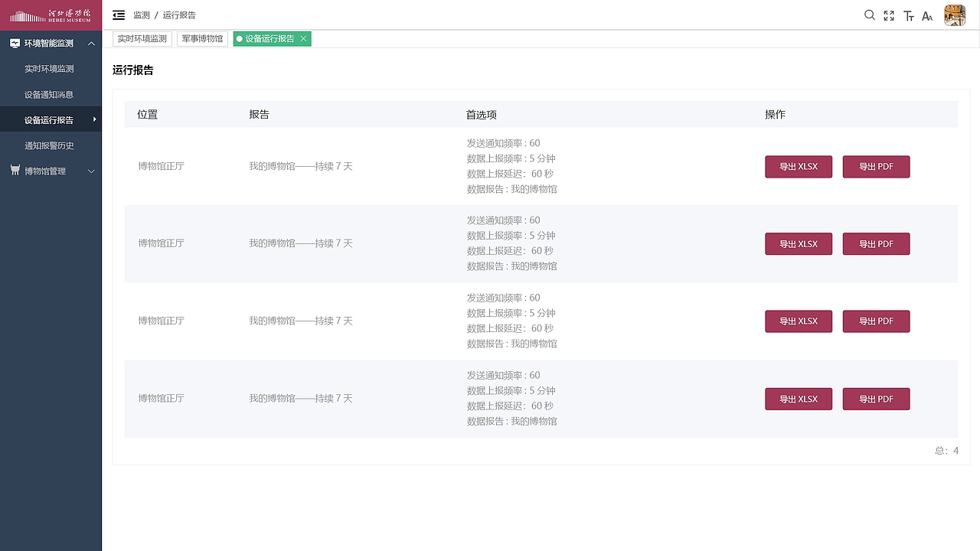
Task: Click the 监测 breadcrumb link
Action: click(142, 15)
